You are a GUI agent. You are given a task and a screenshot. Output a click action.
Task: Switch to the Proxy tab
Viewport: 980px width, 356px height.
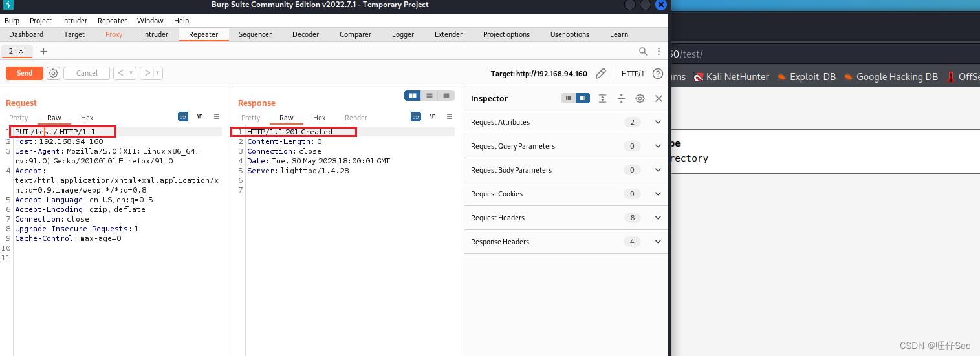click(114, 34)
